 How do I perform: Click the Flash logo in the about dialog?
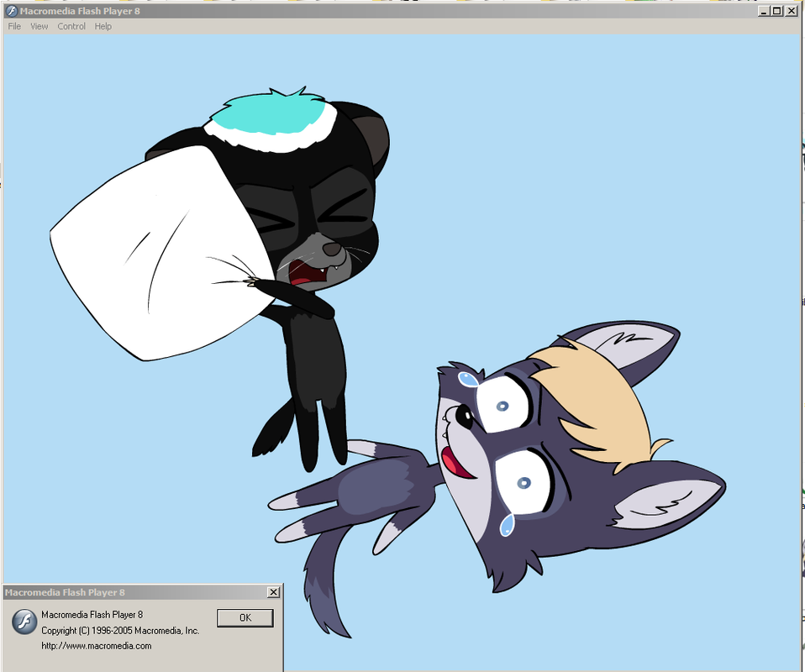(x=24, y=622)
